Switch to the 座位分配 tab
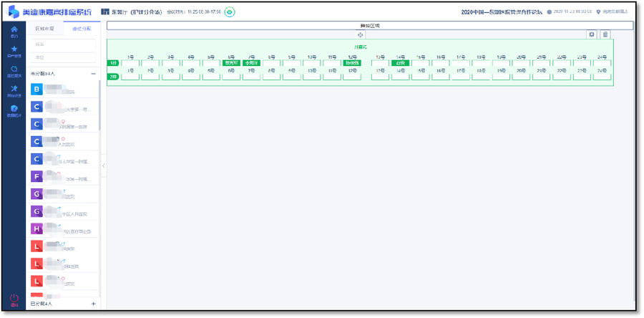Screen dimensions: 644x318 tap(82, 29)
